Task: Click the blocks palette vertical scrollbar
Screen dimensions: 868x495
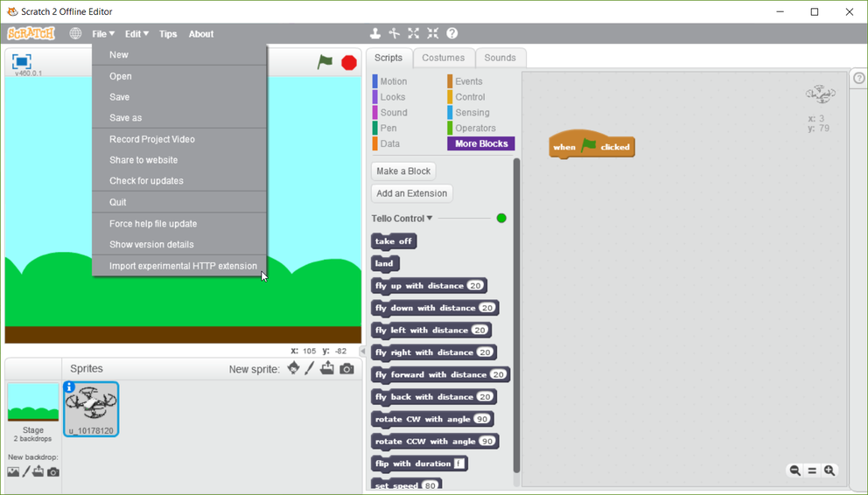Action: click(516, 315)
